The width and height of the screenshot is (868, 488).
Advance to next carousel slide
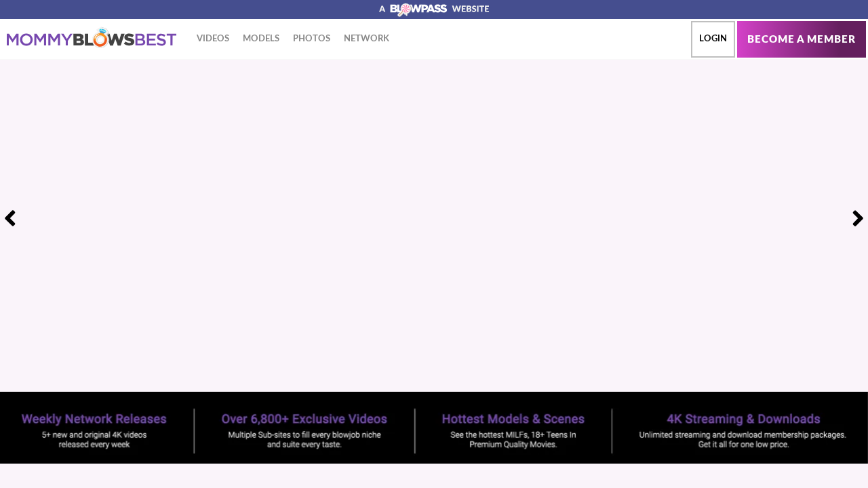pyautogui.click(x=858, y=218)
